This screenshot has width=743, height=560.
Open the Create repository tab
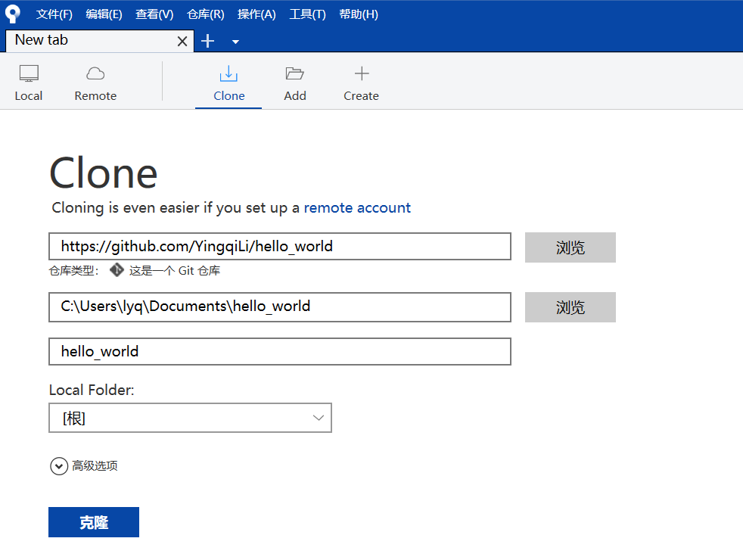[x=361, y=83]
